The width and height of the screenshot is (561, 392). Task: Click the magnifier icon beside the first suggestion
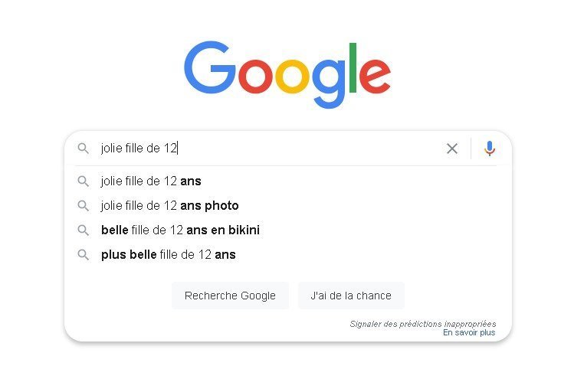[84, 181]
